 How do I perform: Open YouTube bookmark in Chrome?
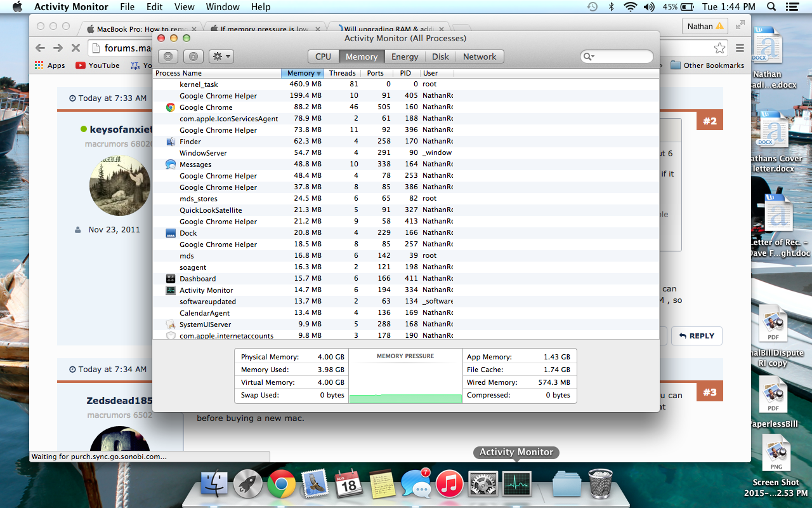[98, 65]
